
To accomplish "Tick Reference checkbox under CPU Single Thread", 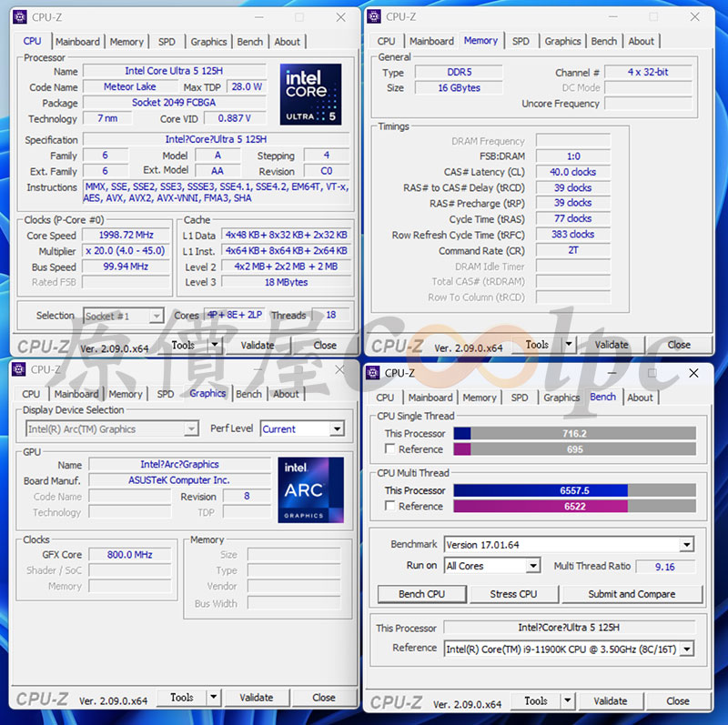I will [390, 448].
